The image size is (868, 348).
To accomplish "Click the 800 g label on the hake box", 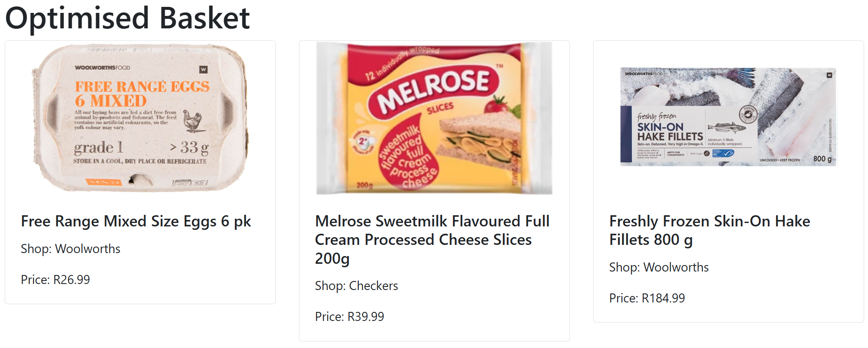I will [x=822, y=159].
